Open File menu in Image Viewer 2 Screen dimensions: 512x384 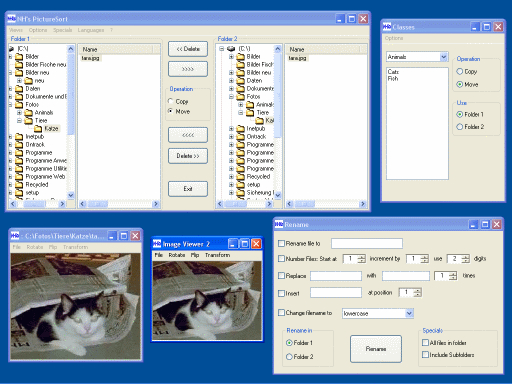159,255
